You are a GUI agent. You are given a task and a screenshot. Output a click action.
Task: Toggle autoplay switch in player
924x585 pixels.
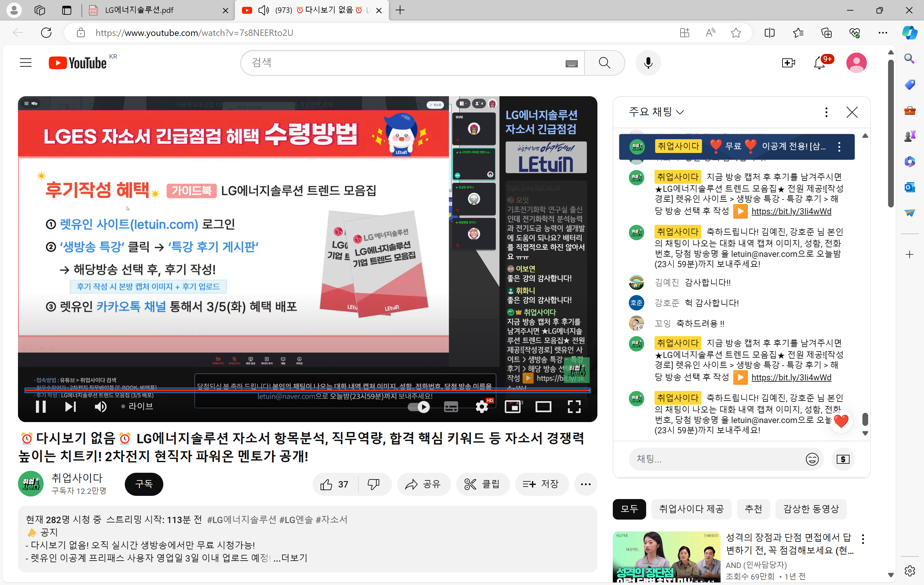point(419,407)
